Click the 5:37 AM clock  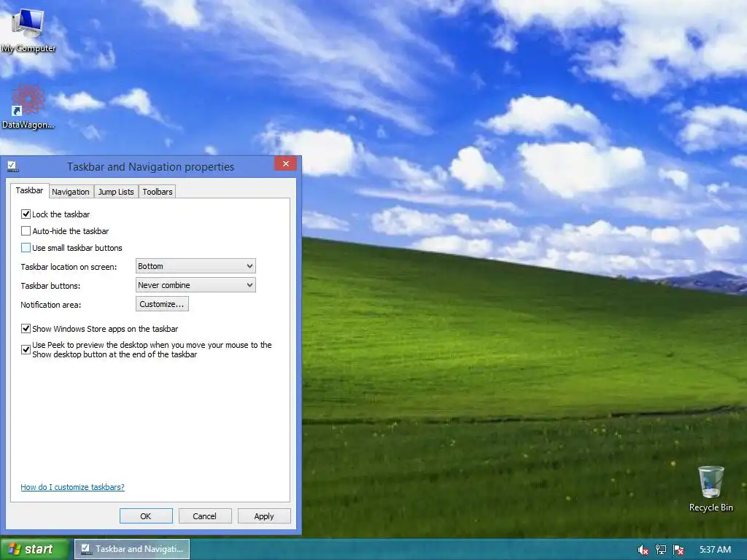715,550
